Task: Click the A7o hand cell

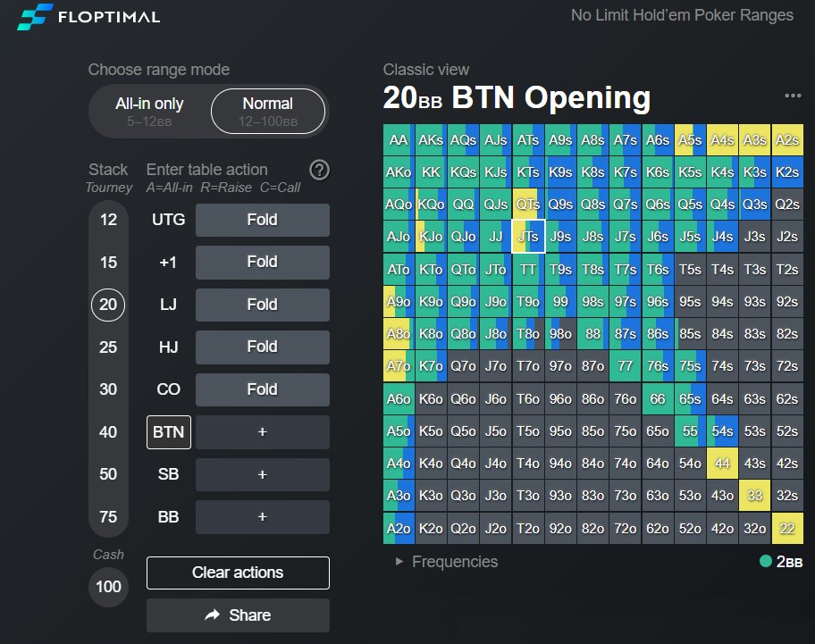Action: point(399,367)
